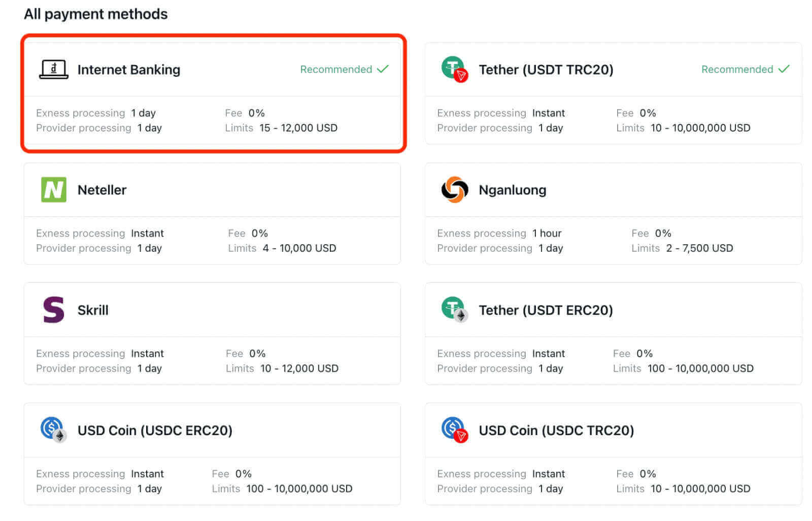The width and height of the screenshot is (812, 521).
Task: Select the USD Coin (USDC TRC20) logo
Action: point(454,430)
